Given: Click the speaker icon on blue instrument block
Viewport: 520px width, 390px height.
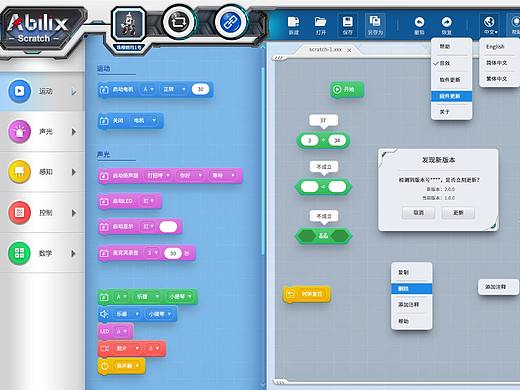Looking at the screenshot, I should point(104,314).
